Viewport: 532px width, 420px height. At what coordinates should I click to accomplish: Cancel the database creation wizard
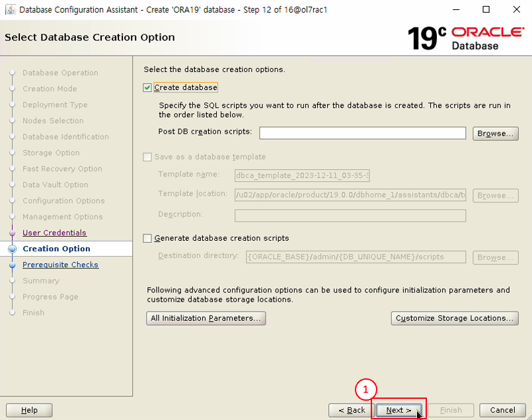pos(502,410)
